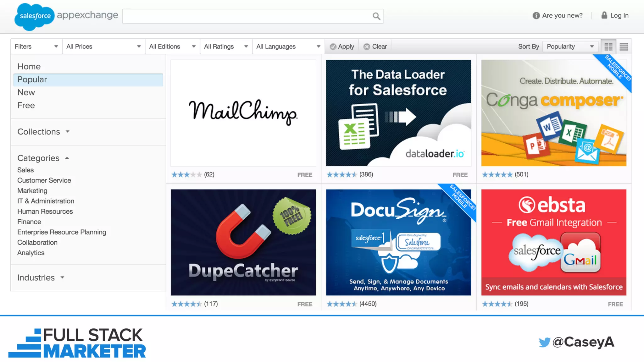Open the All Prices dropdown
This screenshot has width=644, height=362.
coord(103,47)
